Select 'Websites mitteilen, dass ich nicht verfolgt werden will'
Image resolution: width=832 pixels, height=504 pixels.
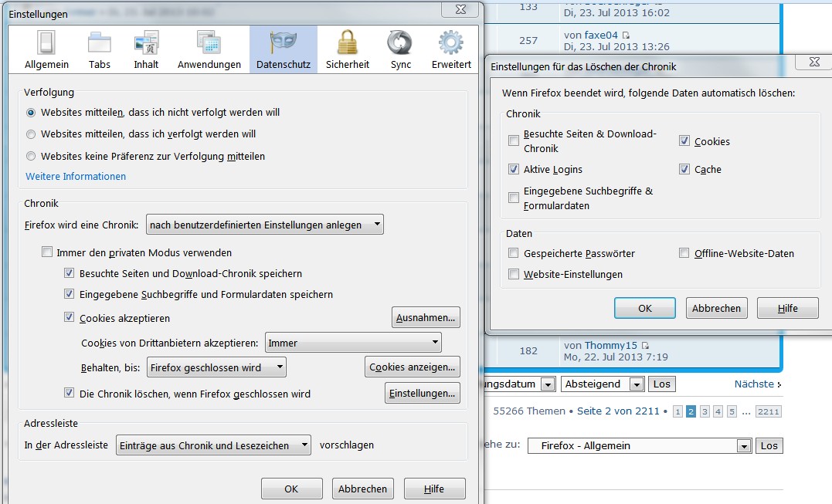click(31, 113)
